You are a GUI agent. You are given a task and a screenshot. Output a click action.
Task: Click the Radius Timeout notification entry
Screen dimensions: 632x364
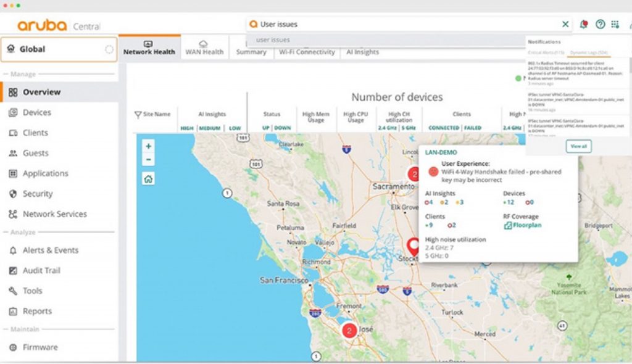576,73
